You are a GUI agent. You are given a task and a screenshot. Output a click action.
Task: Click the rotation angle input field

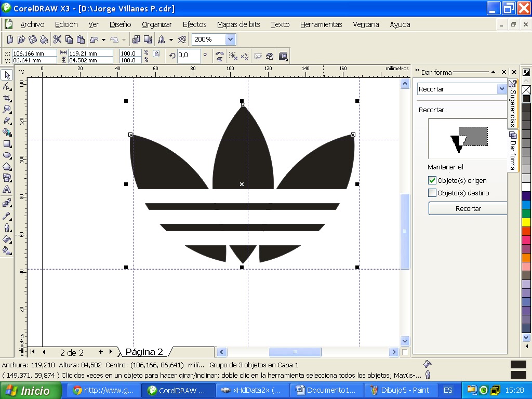coord(189,55)
